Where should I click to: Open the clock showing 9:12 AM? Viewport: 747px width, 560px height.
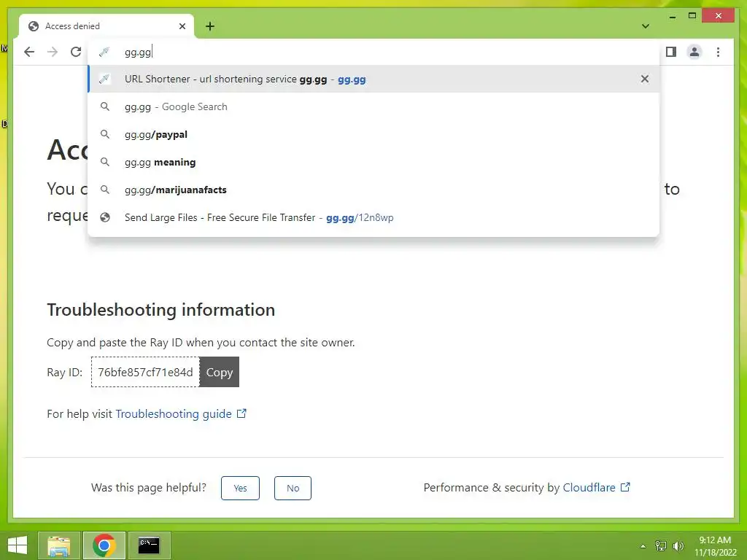click(715, 545)
